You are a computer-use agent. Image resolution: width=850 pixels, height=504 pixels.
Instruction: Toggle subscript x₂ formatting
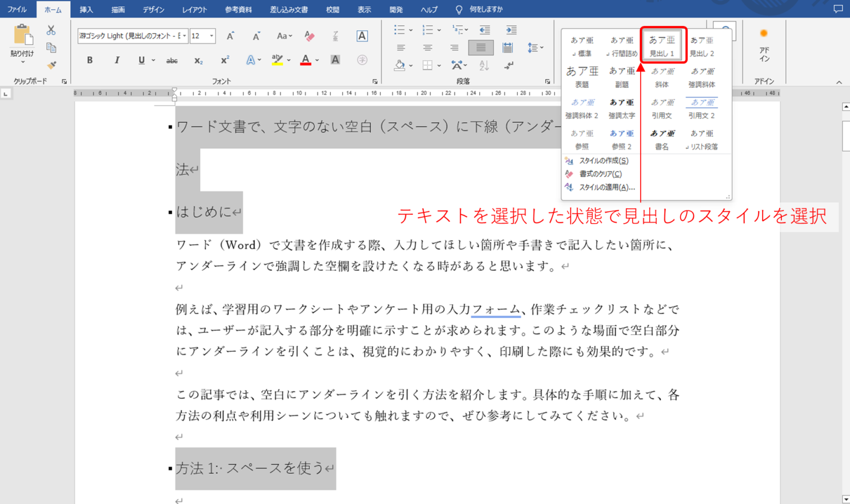click(x=198, y=60)
